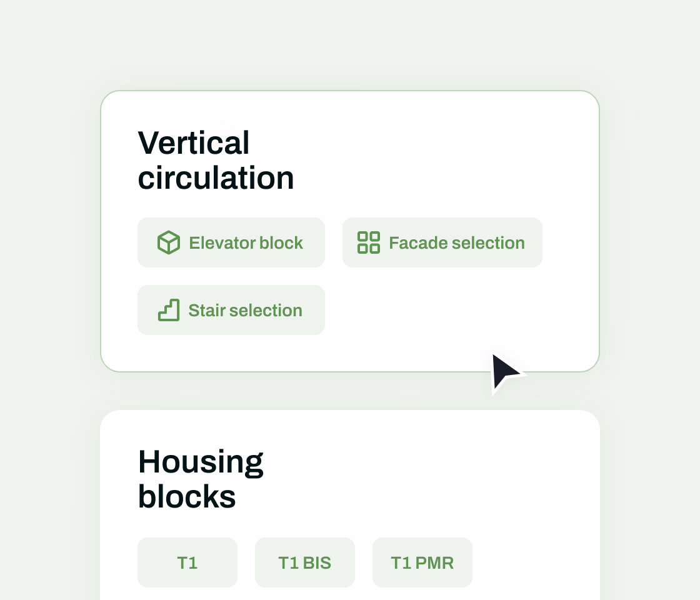
Task: Select the Elevator block text label
Action: click(246, 243)
